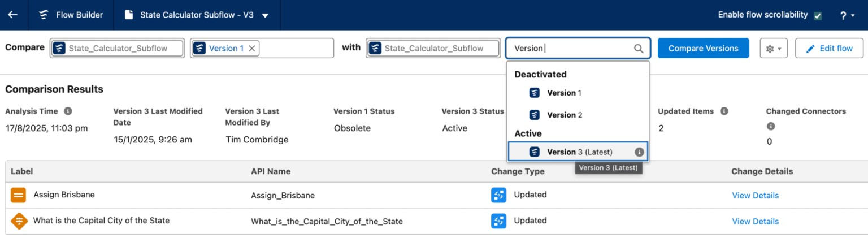Screen dimensions: 868x242
Task: Click the Analysis Time info icon
Action: (x=68, y=111)
